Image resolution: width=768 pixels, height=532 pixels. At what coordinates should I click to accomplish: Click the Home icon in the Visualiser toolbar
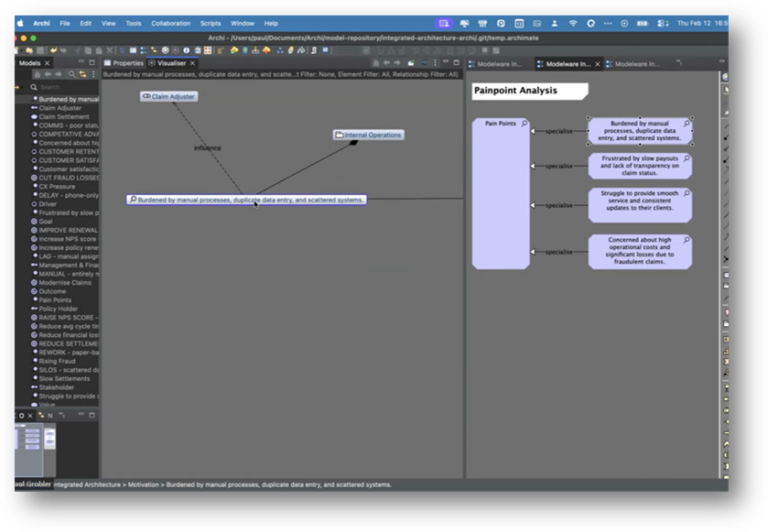click(376, 63)
